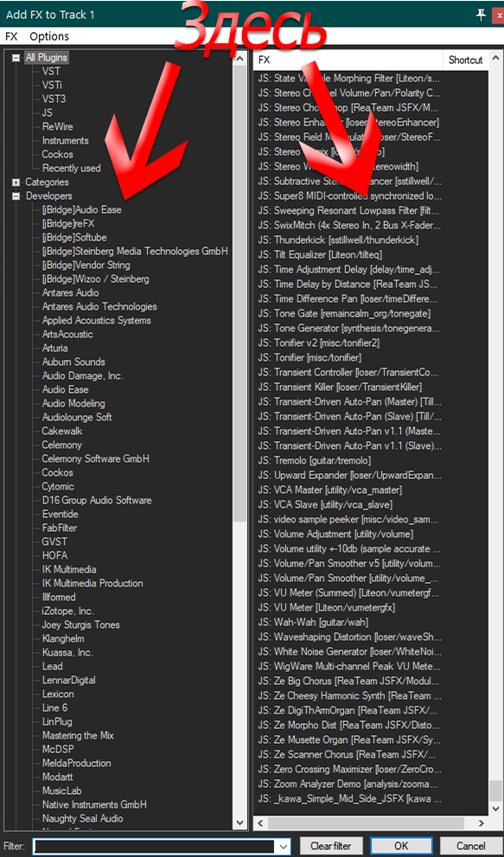Select JS: Tremolo effect
The image size is (504, 857).
[x=315, y=461]
